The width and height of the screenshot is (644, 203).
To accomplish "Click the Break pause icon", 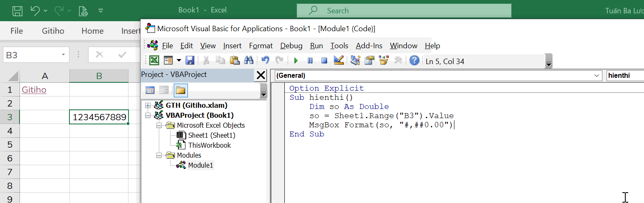I will [310, 61].
